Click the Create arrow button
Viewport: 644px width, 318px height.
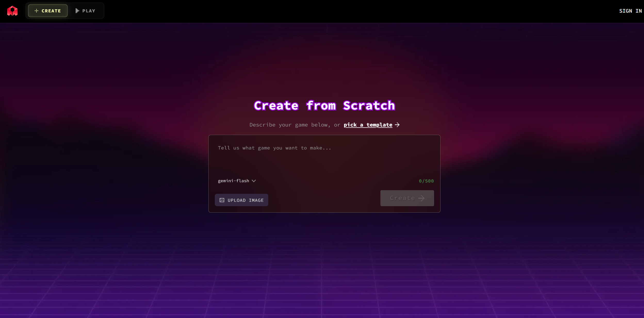[407, 198]
